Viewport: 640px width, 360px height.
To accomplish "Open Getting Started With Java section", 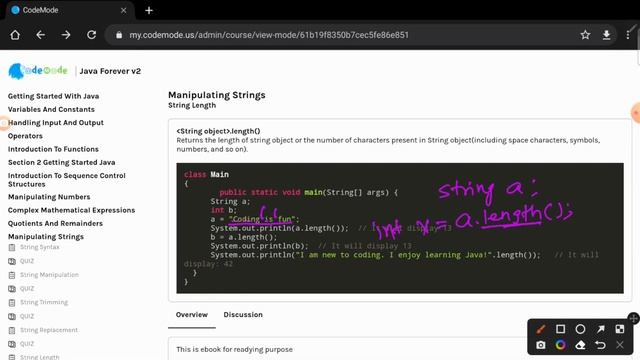I will (x=53, y=96).
